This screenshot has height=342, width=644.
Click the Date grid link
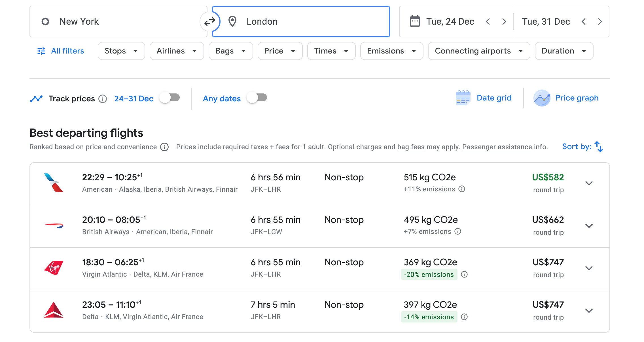tap(494, 98)
